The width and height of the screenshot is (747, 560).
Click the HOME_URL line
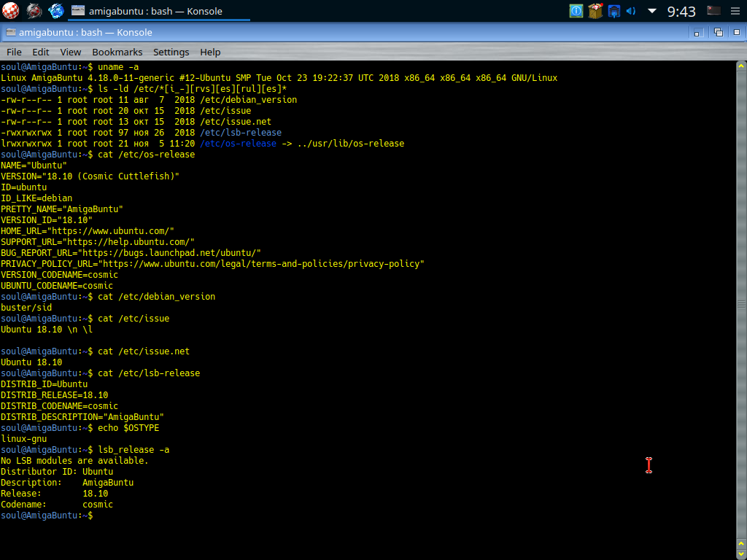click(x=88, y=231)
